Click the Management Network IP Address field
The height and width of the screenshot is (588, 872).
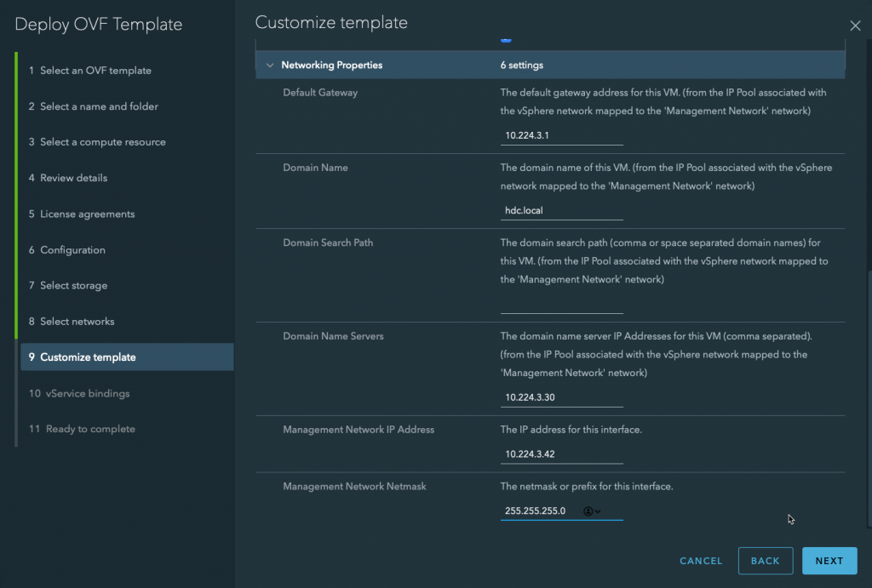(x=562, y=454)
